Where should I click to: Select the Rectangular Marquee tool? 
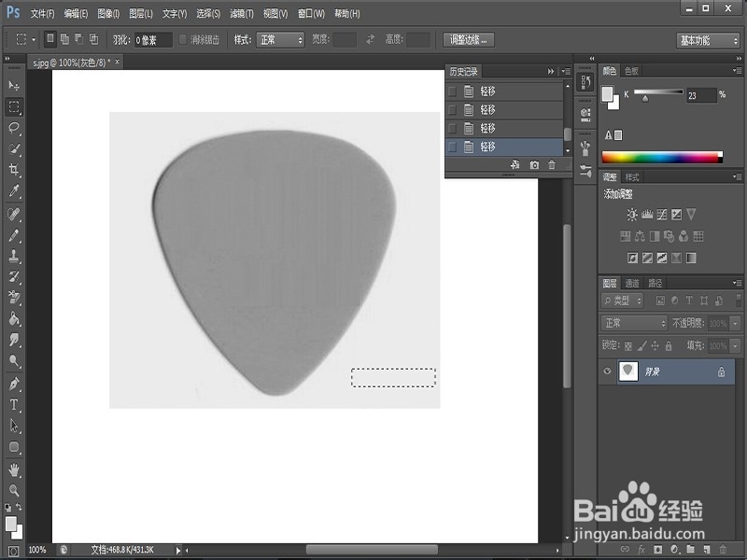(x=14, y=106)
